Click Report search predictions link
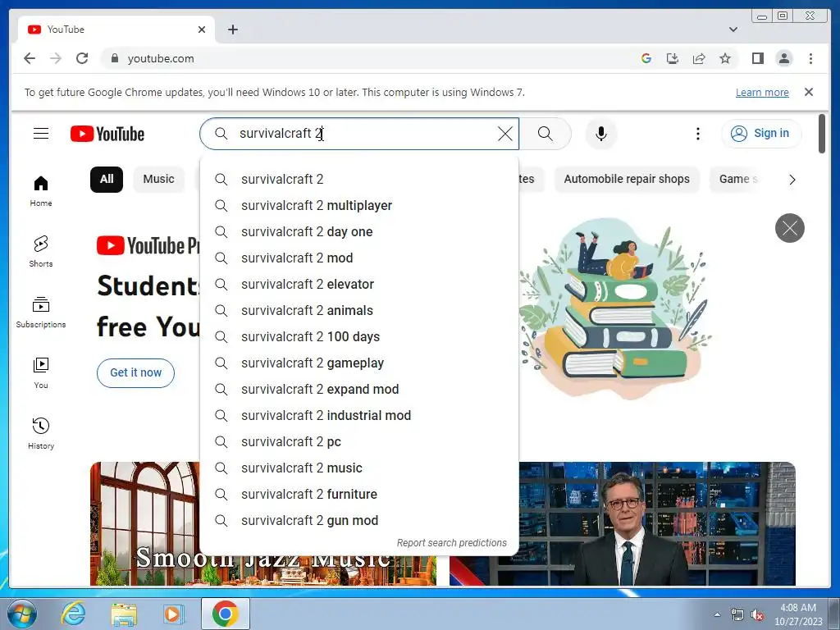The image size is (840, 630). pos(452,543)
